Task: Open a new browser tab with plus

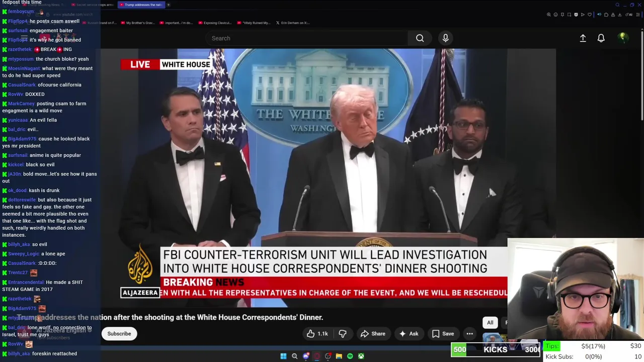Action: tap(169, 5)
